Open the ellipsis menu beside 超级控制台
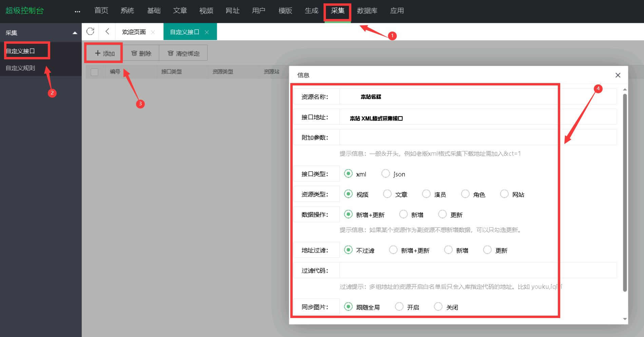The image size is (644, 337). pos(77,11)
